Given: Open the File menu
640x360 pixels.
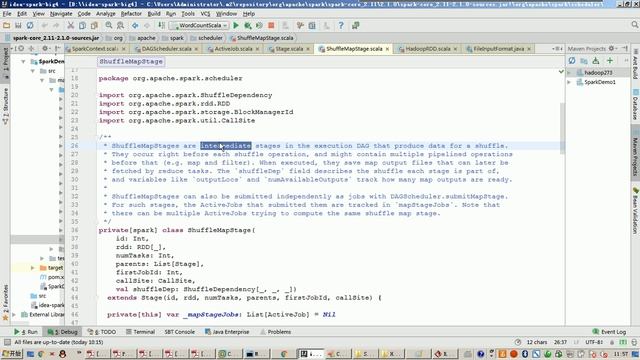Looking at the screenshot, I should (x=7, y=13).
